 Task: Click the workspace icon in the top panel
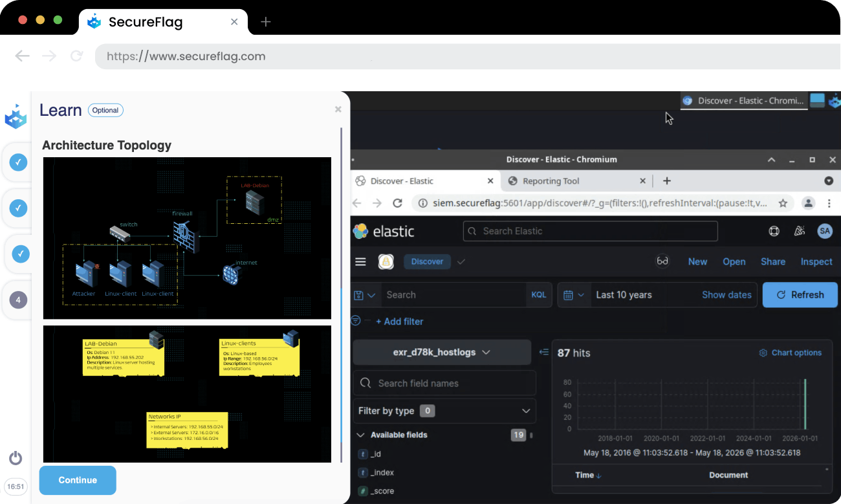[x=818, y=100]
